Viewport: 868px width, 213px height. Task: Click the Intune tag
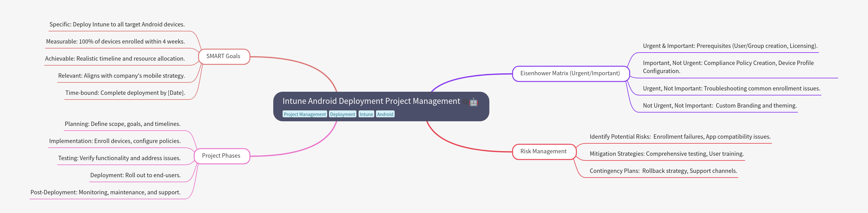(366, 114)
